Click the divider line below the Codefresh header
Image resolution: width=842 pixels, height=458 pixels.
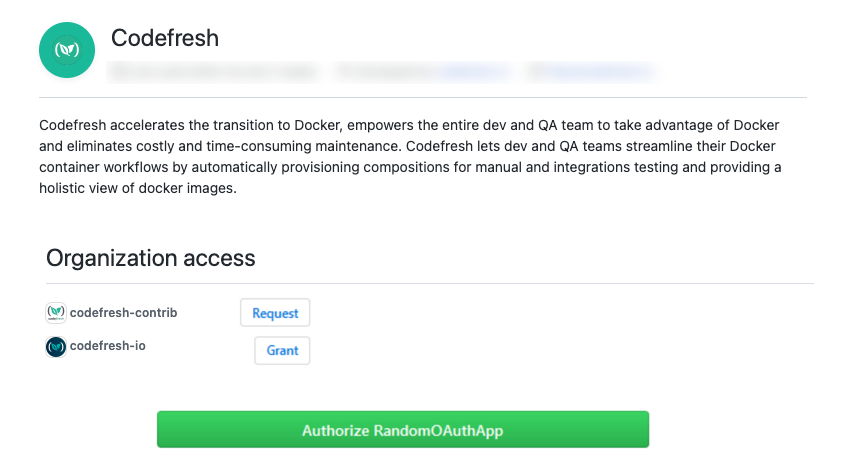click(x=422, y=97)
